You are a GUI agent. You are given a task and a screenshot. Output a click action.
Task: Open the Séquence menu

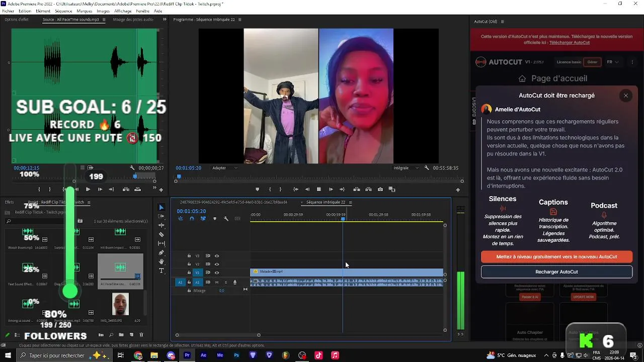pyautogui.click(x=63, y=11)
